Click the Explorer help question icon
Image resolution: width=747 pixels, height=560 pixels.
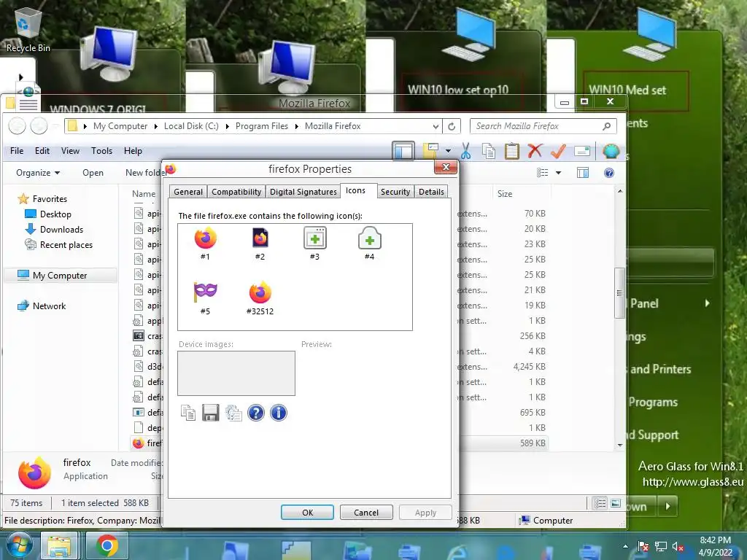[x=609, y=173]
